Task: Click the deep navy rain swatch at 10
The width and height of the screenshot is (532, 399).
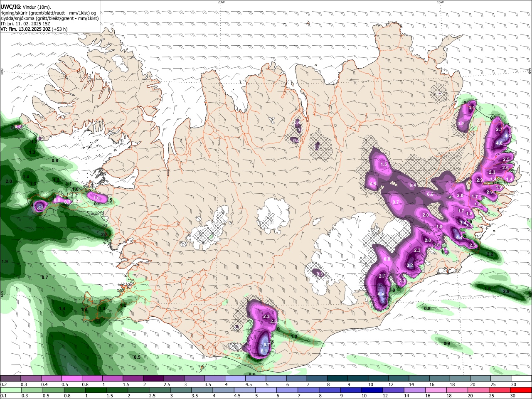Action: (372, 390)
